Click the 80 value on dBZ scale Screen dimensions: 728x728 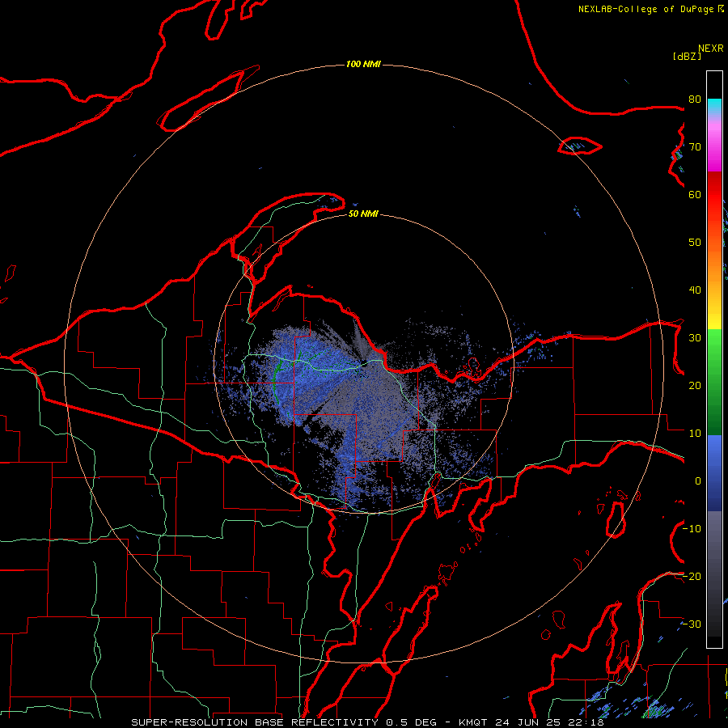(x=695, y=99)
